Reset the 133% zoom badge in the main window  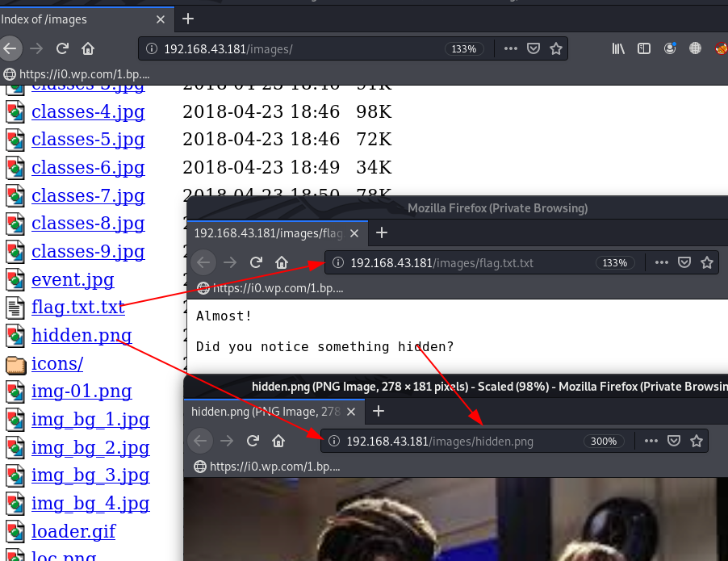click(x=464, y=48)
